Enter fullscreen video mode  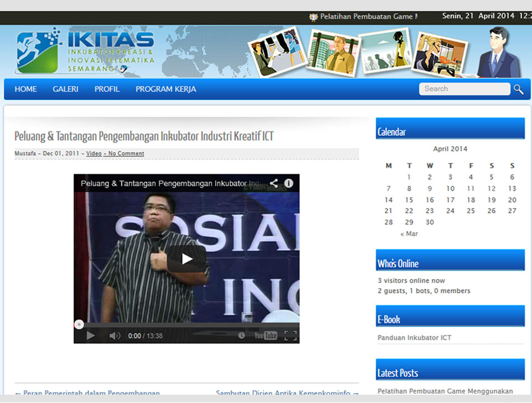coord(290,335)
